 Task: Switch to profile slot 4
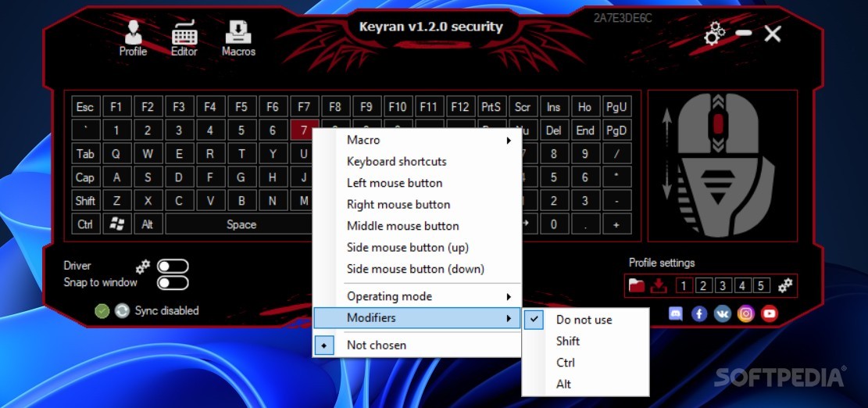point(741,285)
